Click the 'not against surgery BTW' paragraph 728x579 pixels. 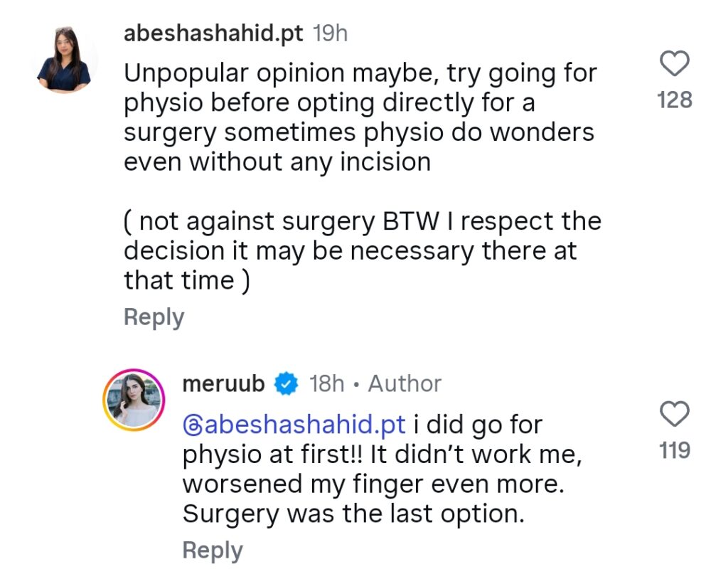tap(363, 250)
